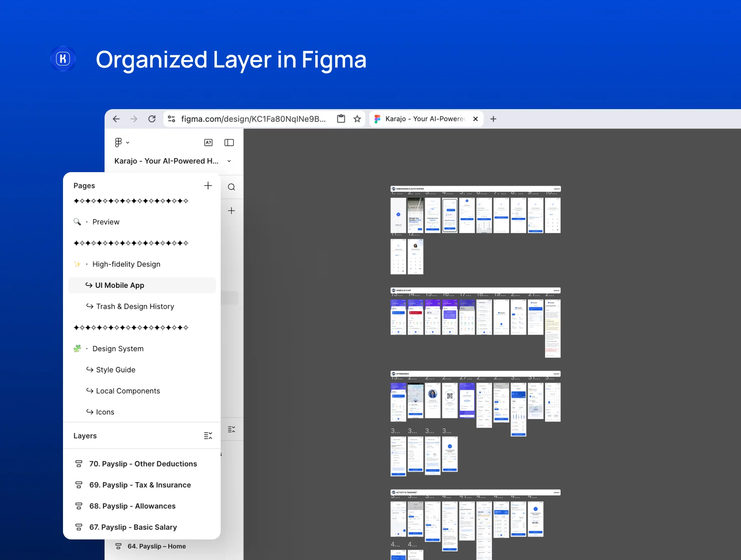The width and height of the screenshot is (741, 560).
Task: Open the Figma main menu
Action: click(x=122, y=142)
